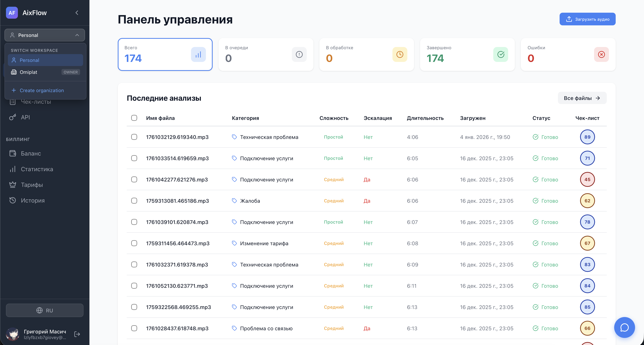Click the Всего 174 statistics card
Screen dimensions: 644x345
coord(165,54)
